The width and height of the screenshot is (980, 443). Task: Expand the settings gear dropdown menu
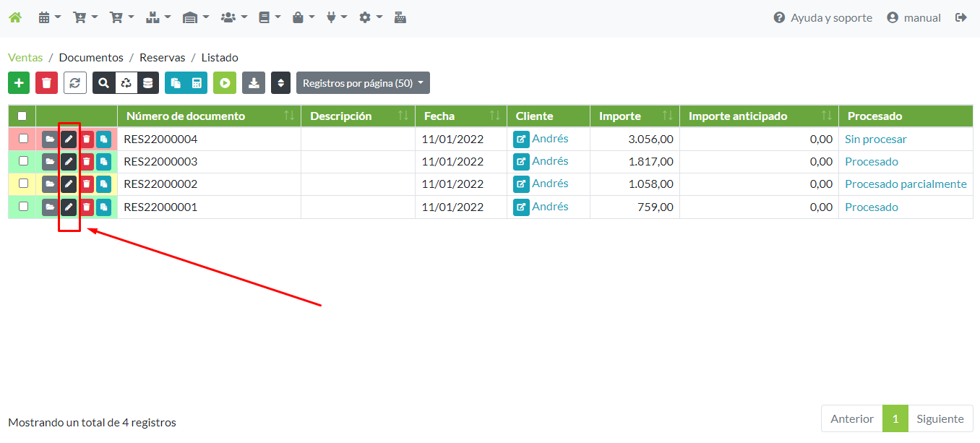pyautogui.click(x=370, y=17)
